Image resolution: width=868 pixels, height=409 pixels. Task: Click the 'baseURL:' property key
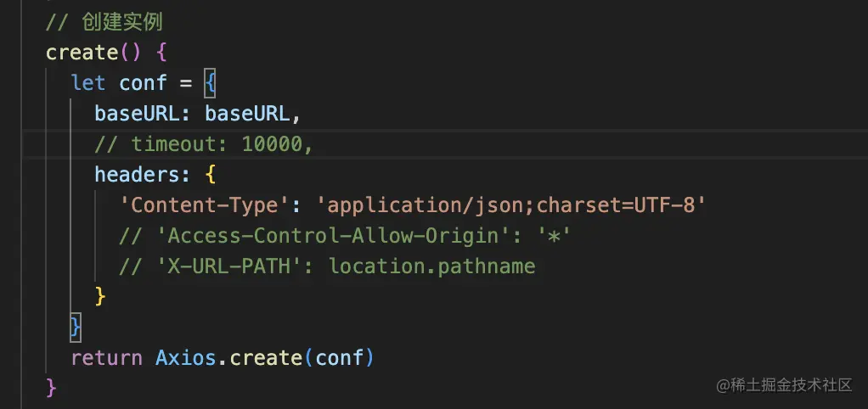[144, 114]
